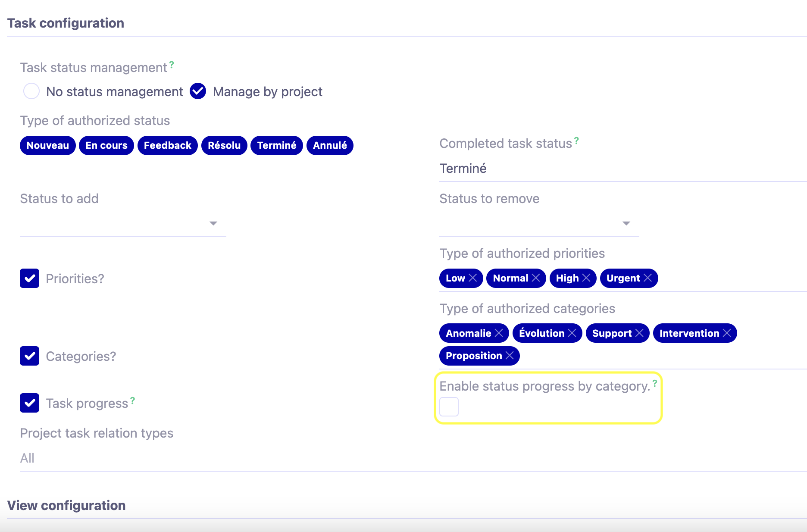The width and height of the screenshot is (807, 532).
Task: Open help for Task progress
Action: point(132,400)
